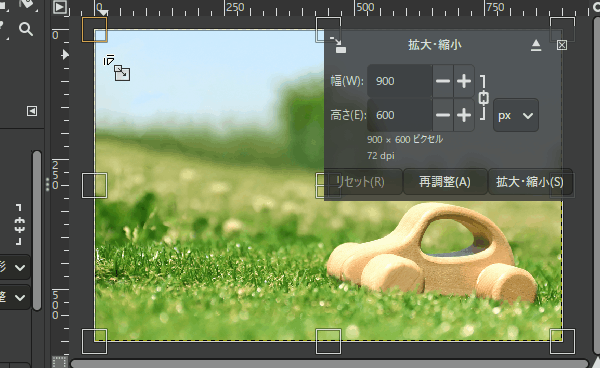Open the px unit dropdown
Image resolution: width=600 pixels, height=368 pixels.
click(516, 115)
